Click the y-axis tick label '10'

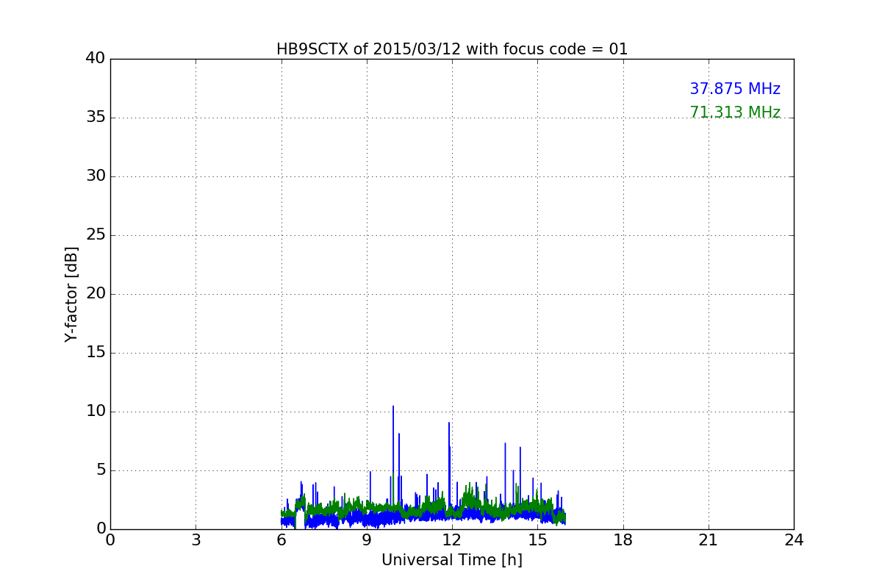(96, 412)
